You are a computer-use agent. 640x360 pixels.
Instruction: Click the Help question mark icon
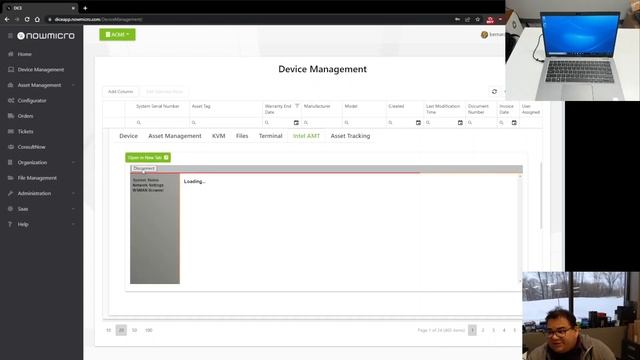pos(11,224)
